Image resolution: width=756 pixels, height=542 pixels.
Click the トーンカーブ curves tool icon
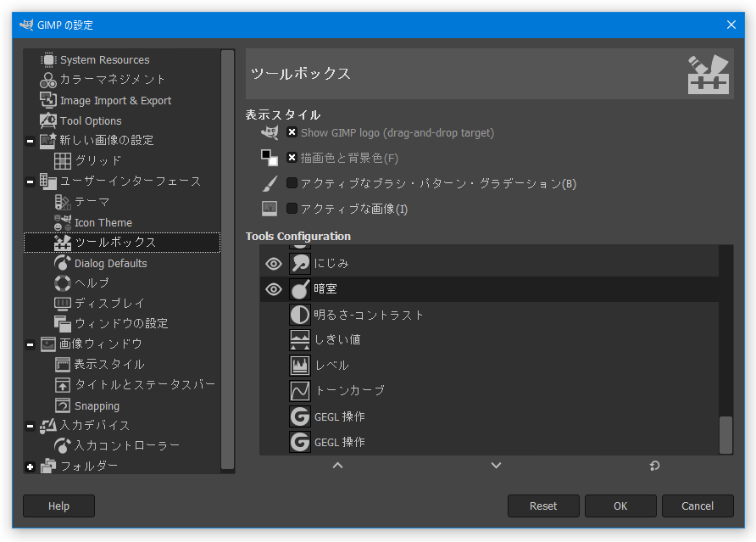300,391
